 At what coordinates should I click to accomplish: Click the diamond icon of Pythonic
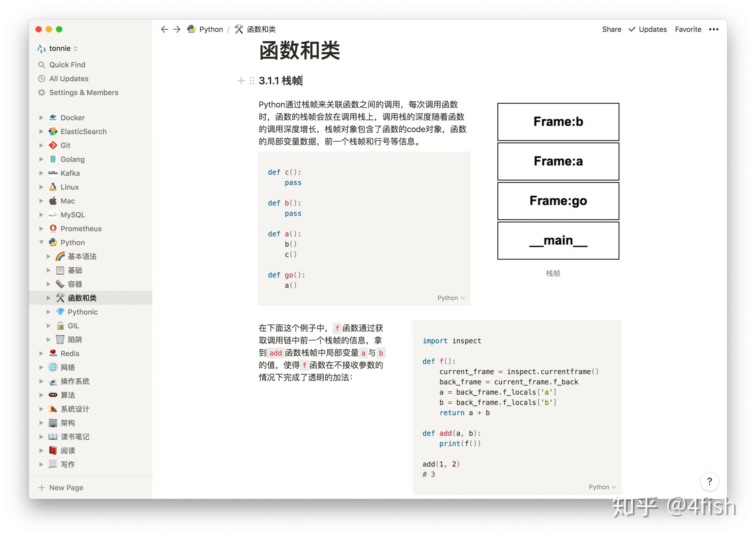(x=60, y=312)
